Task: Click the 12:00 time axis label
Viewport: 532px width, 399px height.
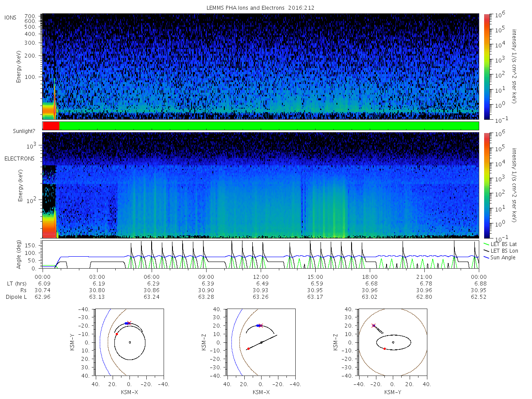Action: pos(261,277)
